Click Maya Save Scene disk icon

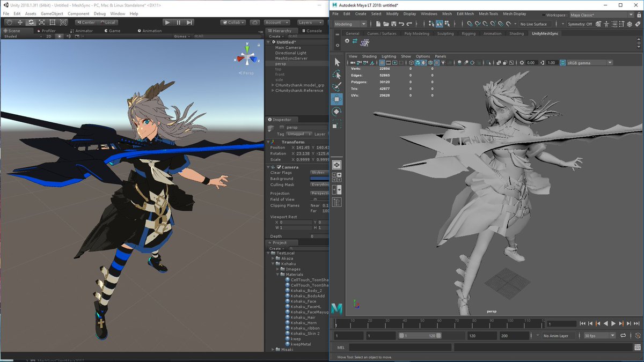tap(393, 24)
